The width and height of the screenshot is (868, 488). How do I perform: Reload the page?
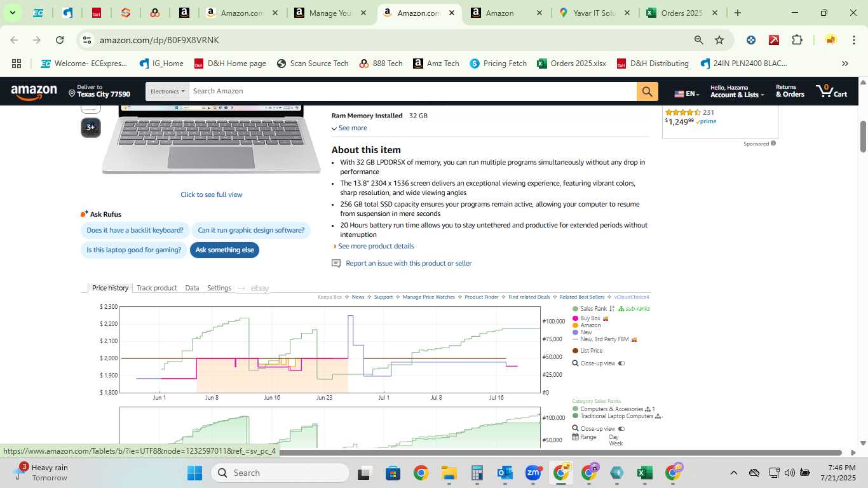(x=60, y=40)
